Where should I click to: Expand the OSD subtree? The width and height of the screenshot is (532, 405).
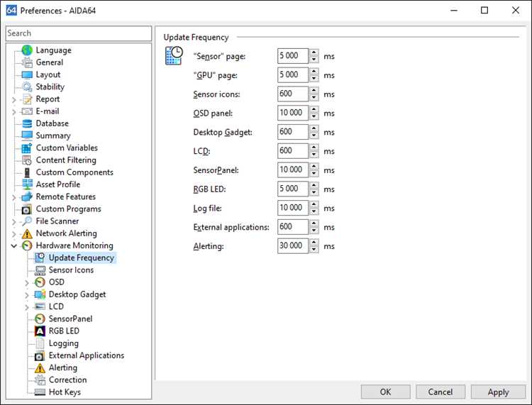(27, 282)
